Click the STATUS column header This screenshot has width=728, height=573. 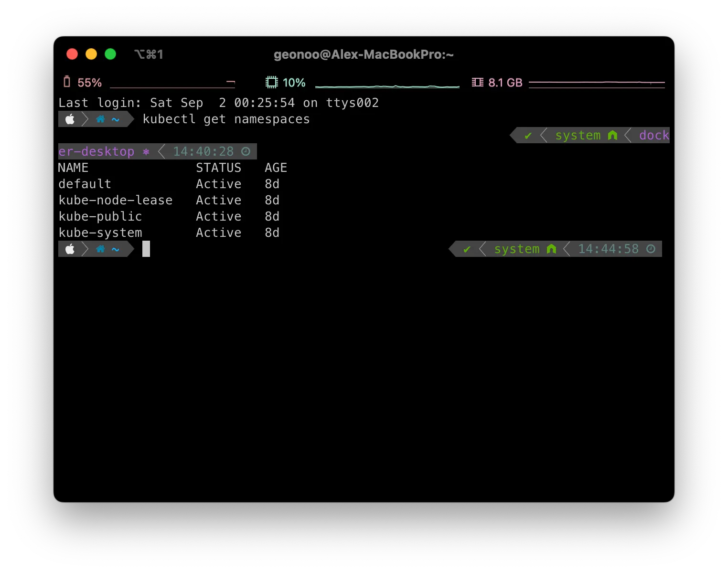(x=218, y=168)
